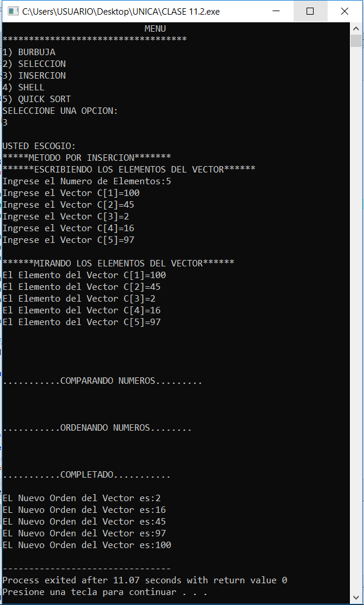Maximize the console window
Screen dimensions: 364x605
310,12
